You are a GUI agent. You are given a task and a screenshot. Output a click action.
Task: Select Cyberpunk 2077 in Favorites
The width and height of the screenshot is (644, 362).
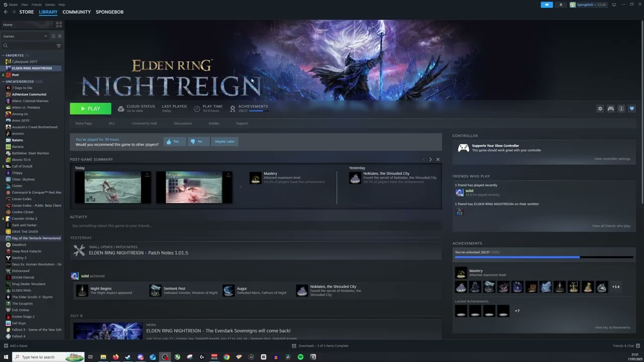(x=32, y=62)
